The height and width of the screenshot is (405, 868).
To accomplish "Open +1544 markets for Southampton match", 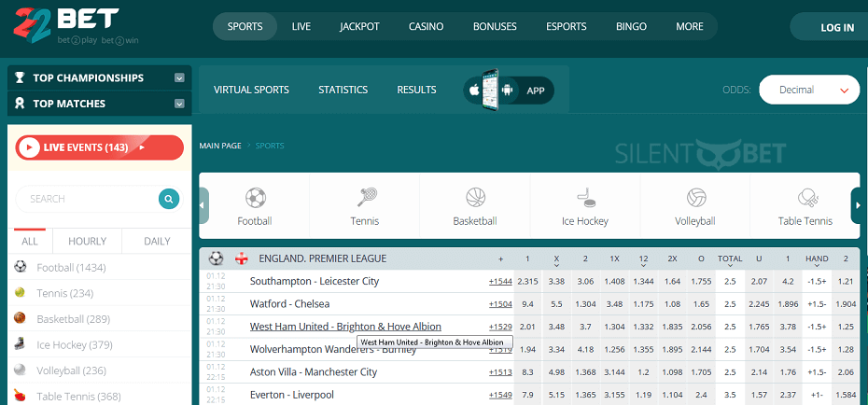I will pos(500,281).
